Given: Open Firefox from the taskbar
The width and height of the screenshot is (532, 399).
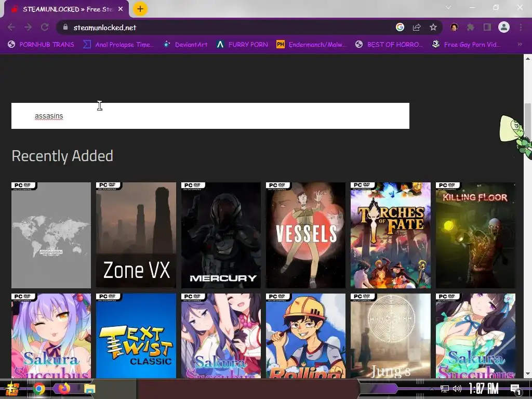Looking at the screenshot, I should click(x=64, y=389).
